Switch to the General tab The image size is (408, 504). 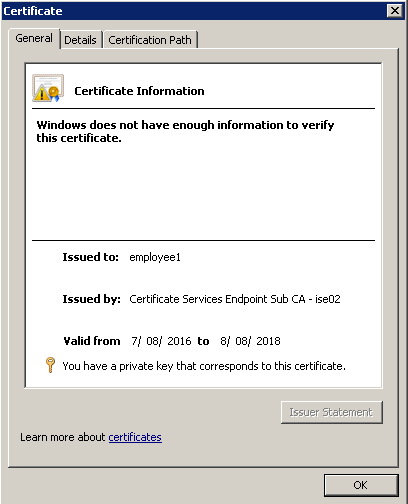point(34,38)
